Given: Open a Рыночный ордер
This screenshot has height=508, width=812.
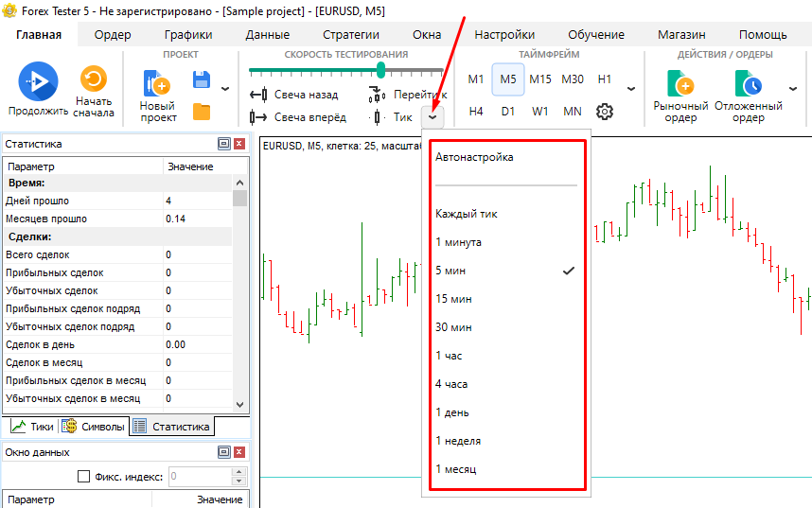Looking at the screenshot, I should coord(680,85).
